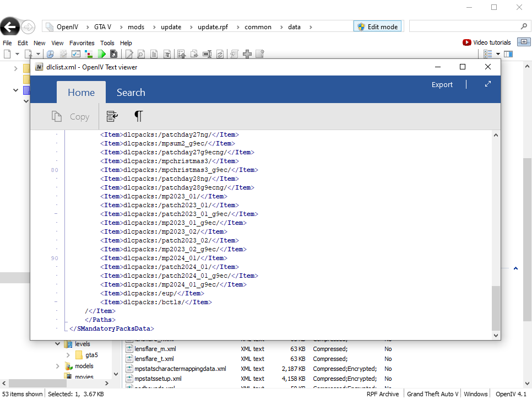Toggle show paragraph marks (pilcrow) icon
The width and height of the screenshot is (532, 399).
click(x=138, y=116)
